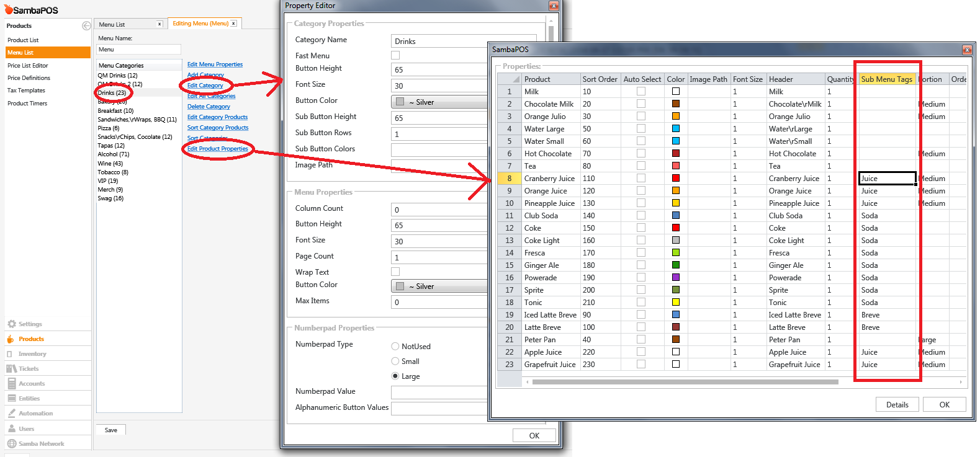The width and height of the screenshot is (980, 457).
Task: Toggle Auto Select for Milk row
Action: 641,91
